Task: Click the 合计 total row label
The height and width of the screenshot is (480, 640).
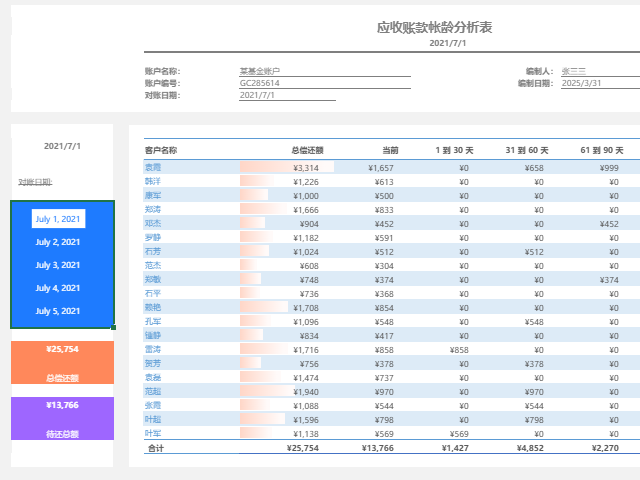Action: click(156, 448)
